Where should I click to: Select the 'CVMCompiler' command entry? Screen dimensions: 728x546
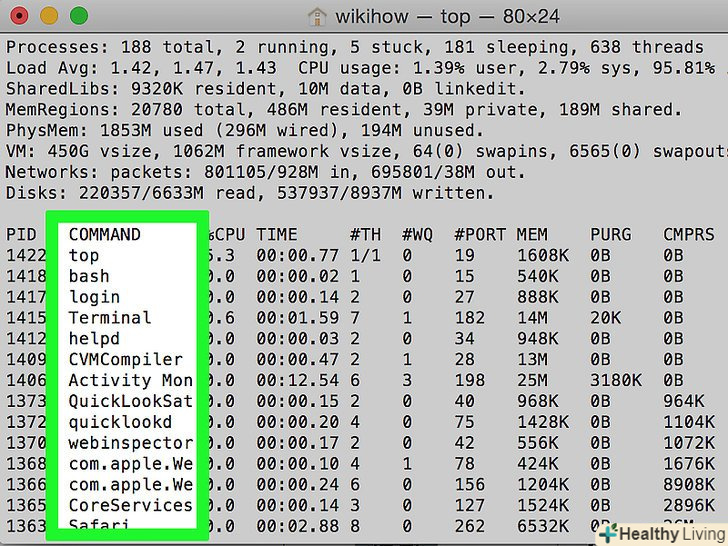coord(126,359)
